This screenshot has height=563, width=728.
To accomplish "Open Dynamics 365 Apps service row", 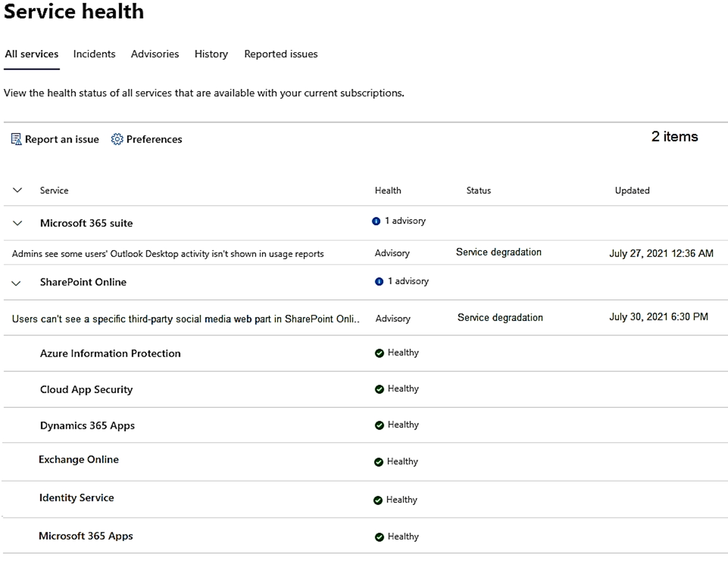I will pos(365,425).
